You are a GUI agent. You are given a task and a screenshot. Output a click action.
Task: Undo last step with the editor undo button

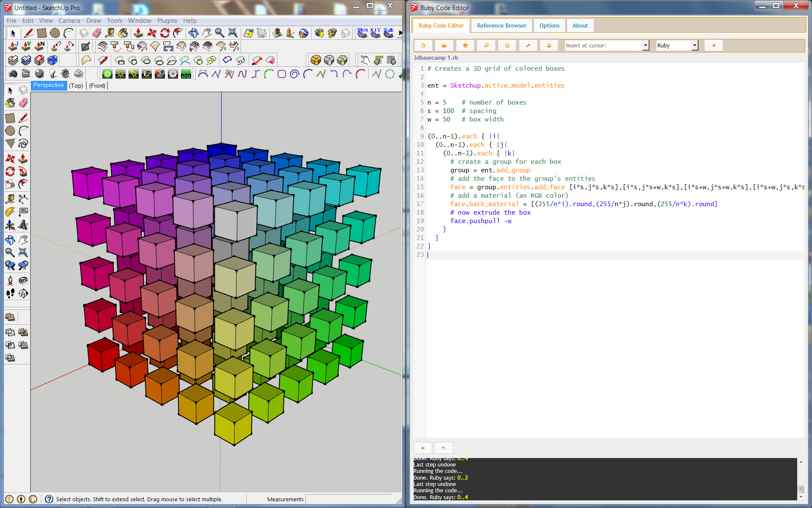(x=443, y=448)
